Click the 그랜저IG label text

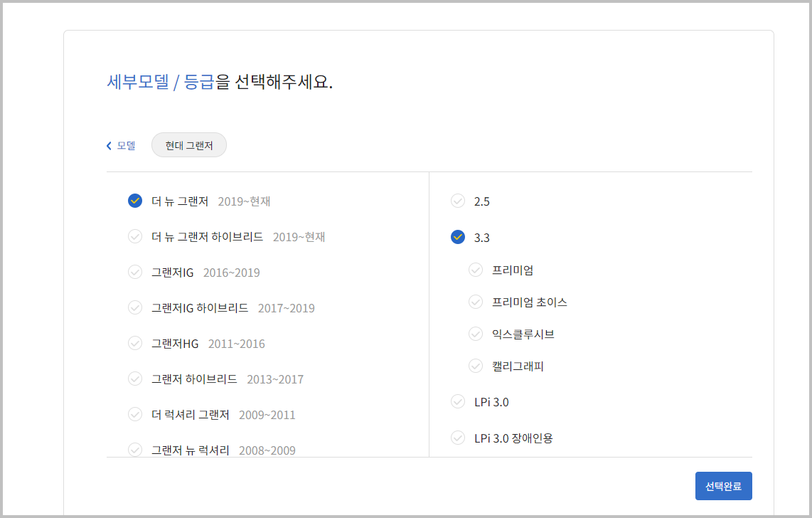pos(173,273)
